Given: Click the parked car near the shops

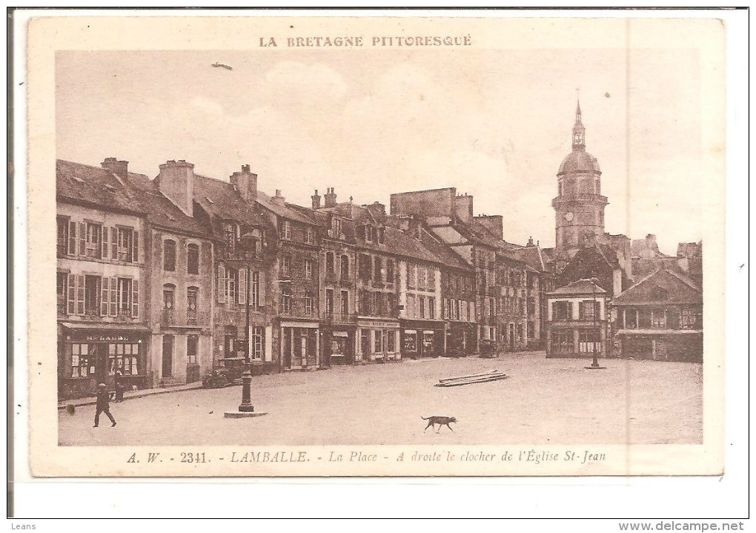Looking at the screenshot, I should (224, 373).
